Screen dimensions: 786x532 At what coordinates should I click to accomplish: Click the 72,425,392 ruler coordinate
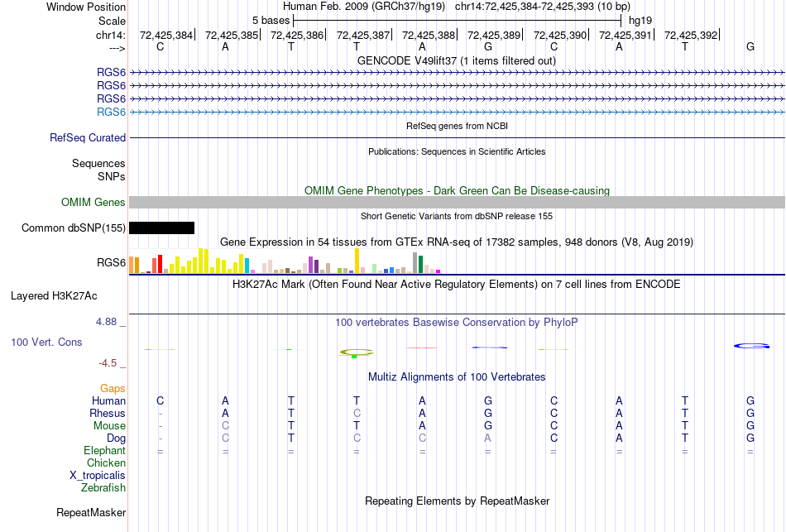691,35
